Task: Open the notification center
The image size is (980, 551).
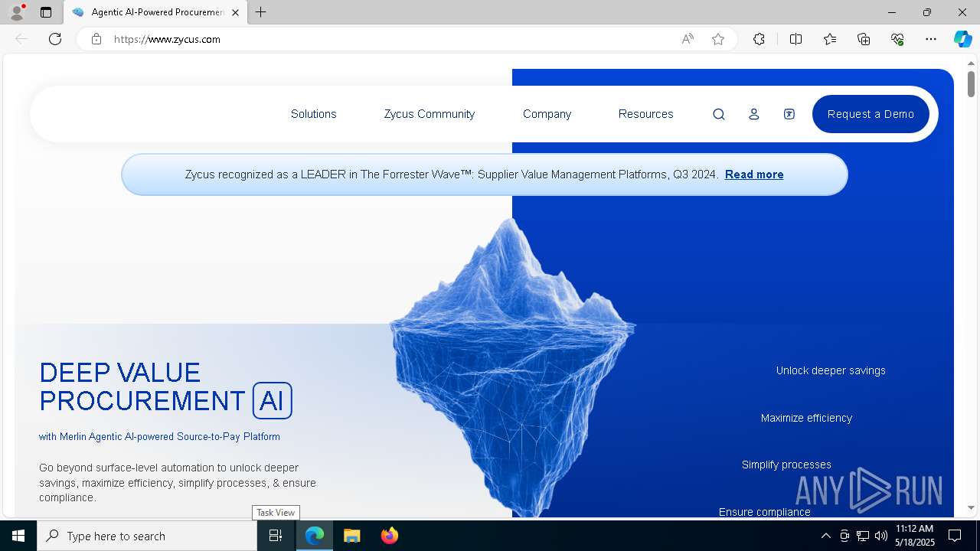Action: coord(955,536)
